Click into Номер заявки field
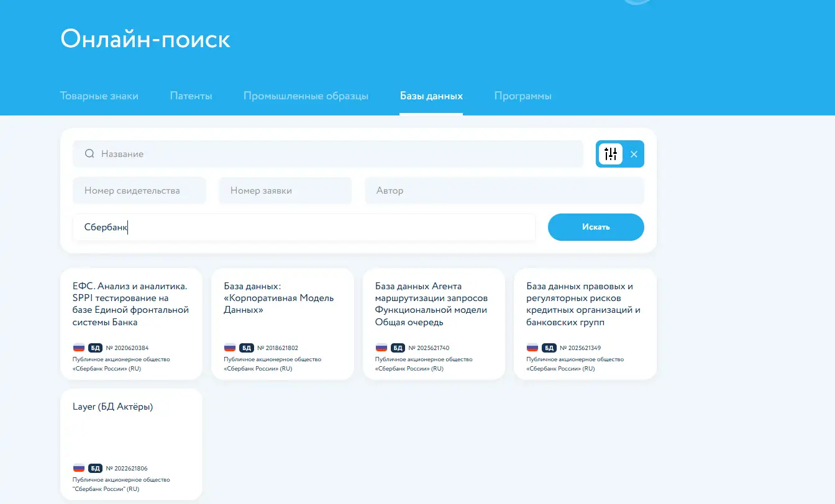This screenshot has width=835, height=504. point(285,191)
